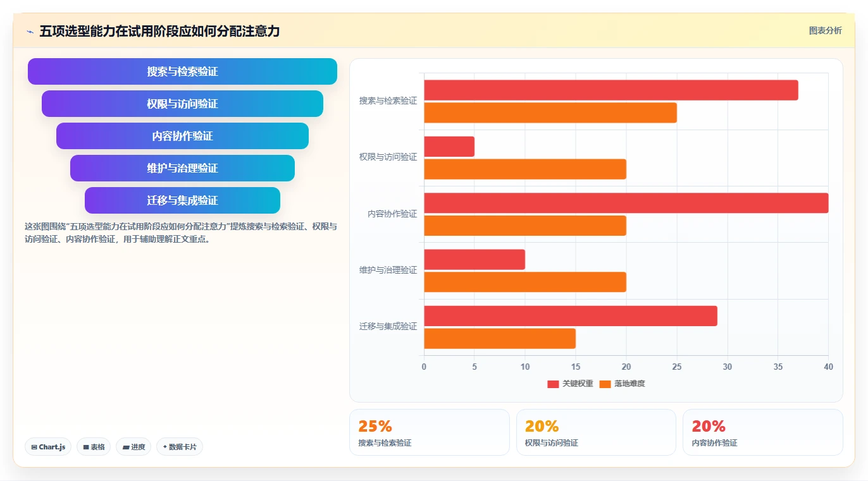Open the 20% 权限与访问验证 data card

click(596, 432)
